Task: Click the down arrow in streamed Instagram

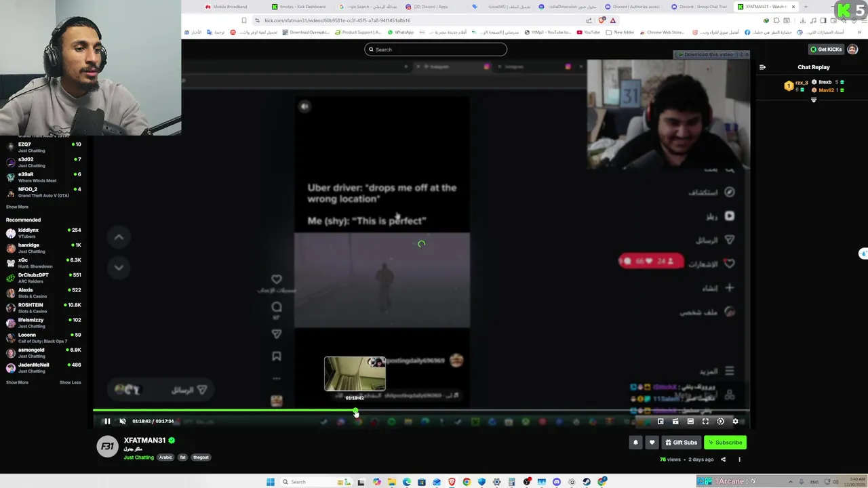Action: pyautogui.click(x=119, y=267)
